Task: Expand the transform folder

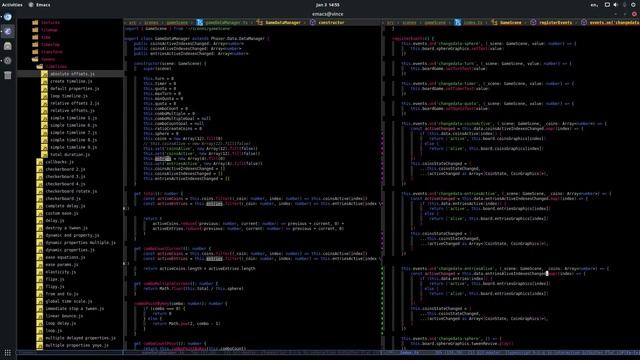Action: point(35,52)
